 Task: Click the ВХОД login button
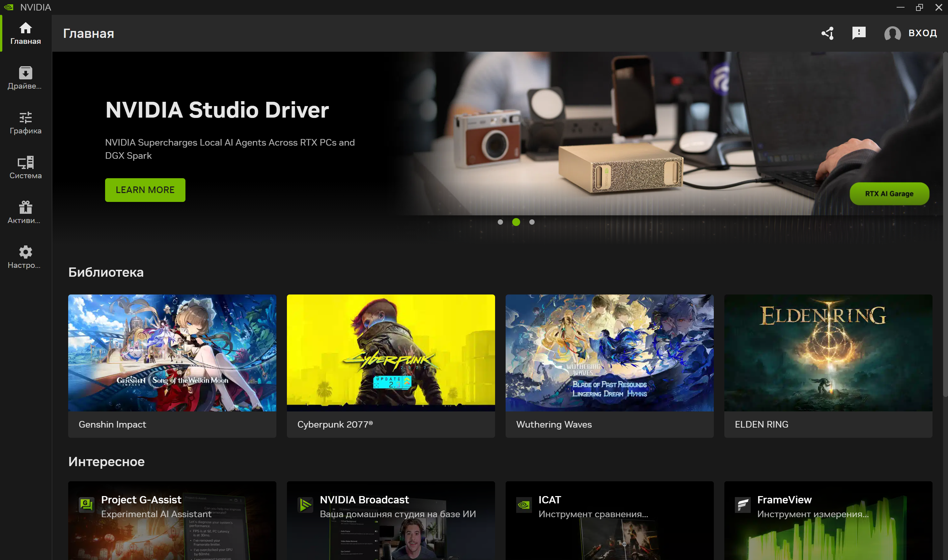tap(922, 33)
